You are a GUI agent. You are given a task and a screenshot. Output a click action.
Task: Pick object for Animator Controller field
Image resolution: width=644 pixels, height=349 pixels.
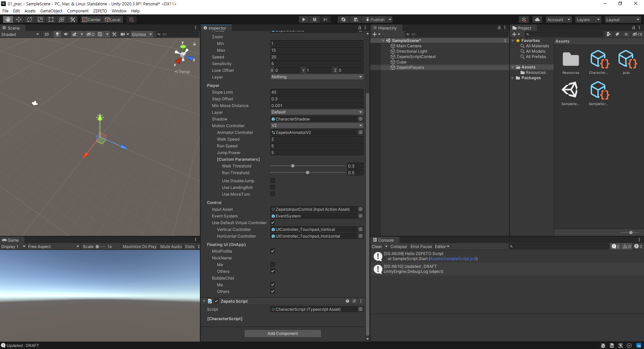pyautogui.click(x=361, y=132)
